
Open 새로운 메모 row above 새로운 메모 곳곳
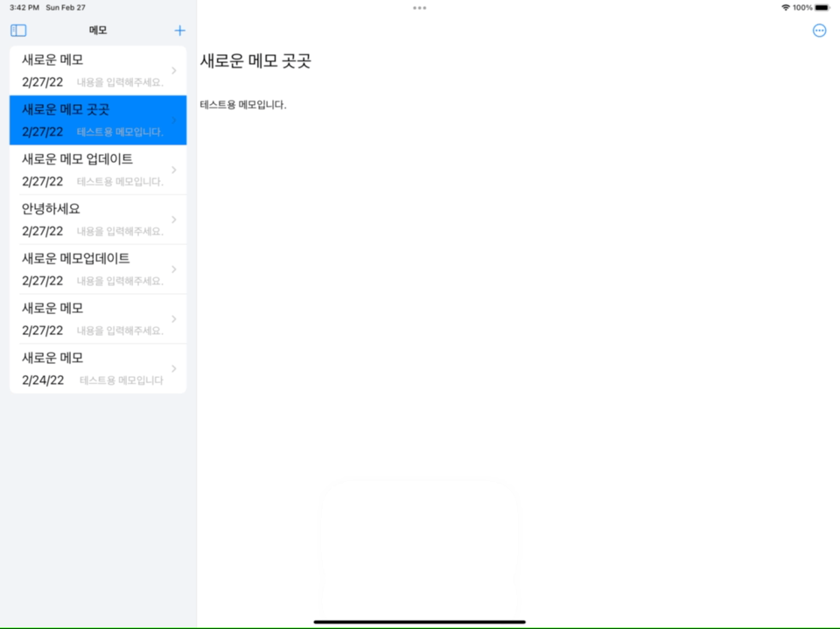tap(98, 70)
